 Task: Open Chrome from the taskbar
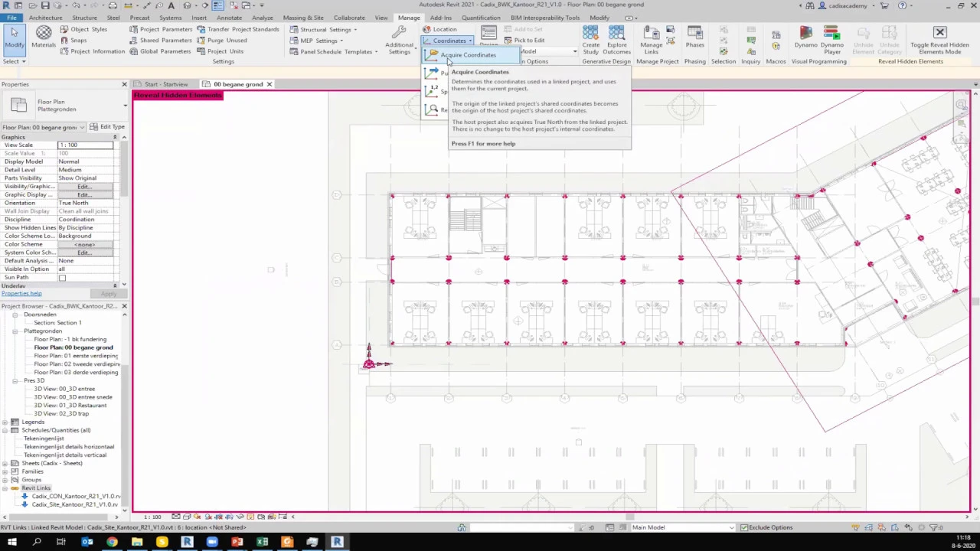click(112, 542)
